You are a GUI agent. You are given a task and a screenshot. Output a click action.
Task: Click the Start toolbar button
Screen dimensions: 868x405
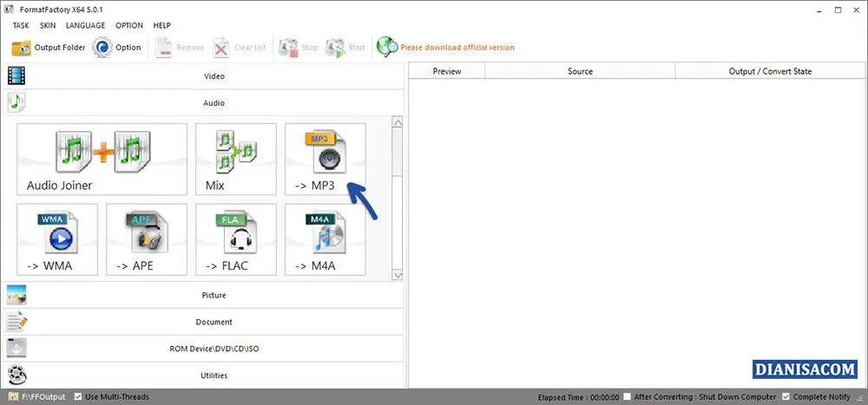345,48
